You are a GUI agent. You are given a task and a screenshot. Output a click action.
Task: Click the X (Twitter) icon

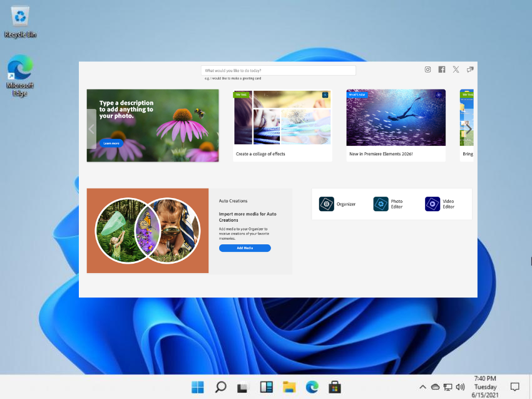(456, 70)
